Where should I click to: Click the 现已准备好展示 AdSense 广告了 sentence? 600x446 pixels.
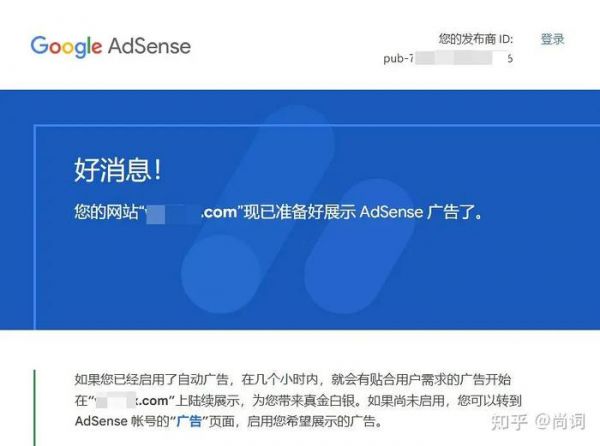point(364,212)
